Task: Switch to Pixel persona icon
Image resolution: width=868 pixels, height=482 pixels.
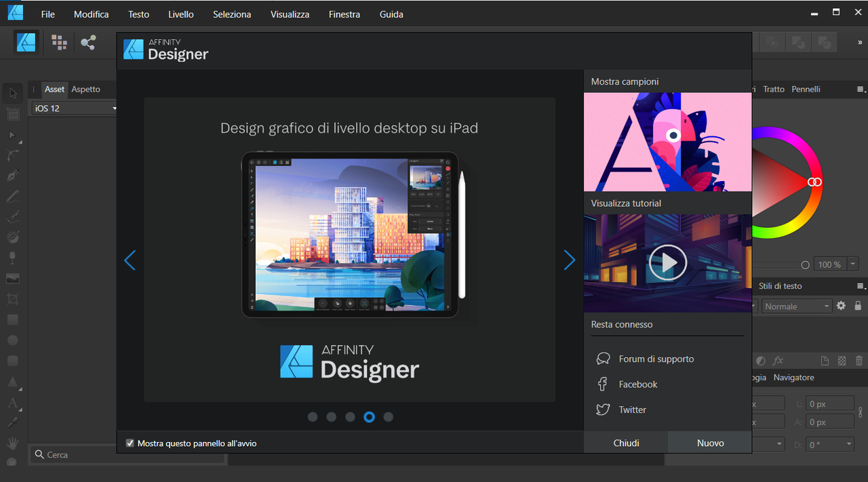Action: pyautogui.click(x=60, y=43)
